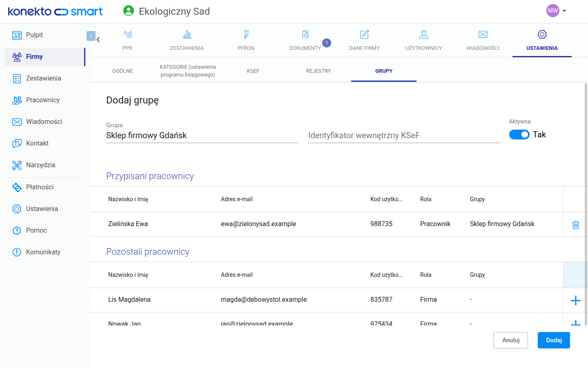Delete Zielińska Ewa from assigned employees
Viewport: 588px width, 368px height.
pyautogui.click(x=576, y=224)
